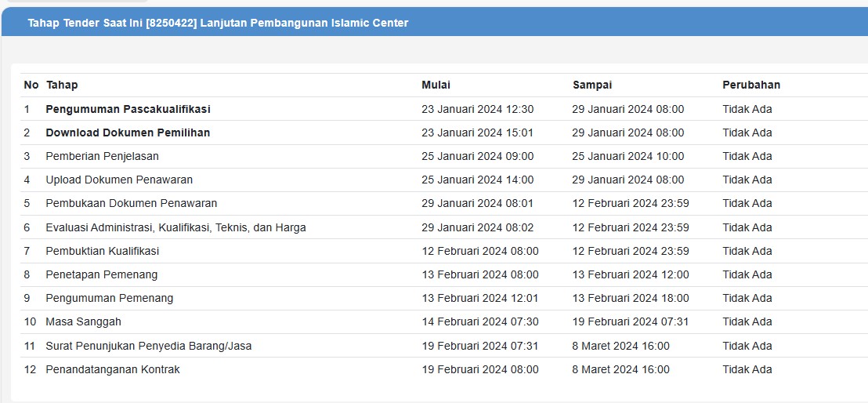Click the Pengumuman Pascakualifikasi stage link
Screen dimensions: 868x403
click(128, 109)
